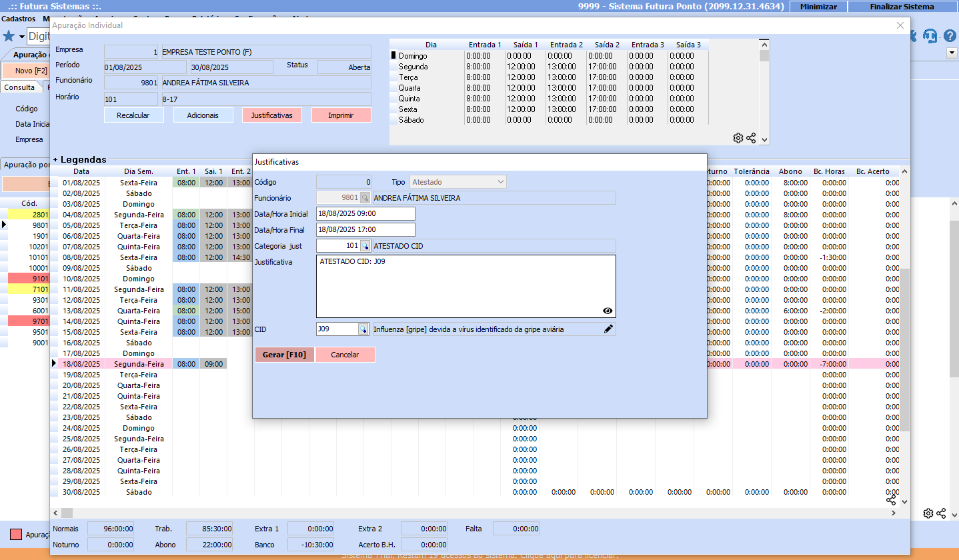The height and width of the screenshot is (560, 959).
Task: Switch to the Consulta tab
Action: click(20, 87)
